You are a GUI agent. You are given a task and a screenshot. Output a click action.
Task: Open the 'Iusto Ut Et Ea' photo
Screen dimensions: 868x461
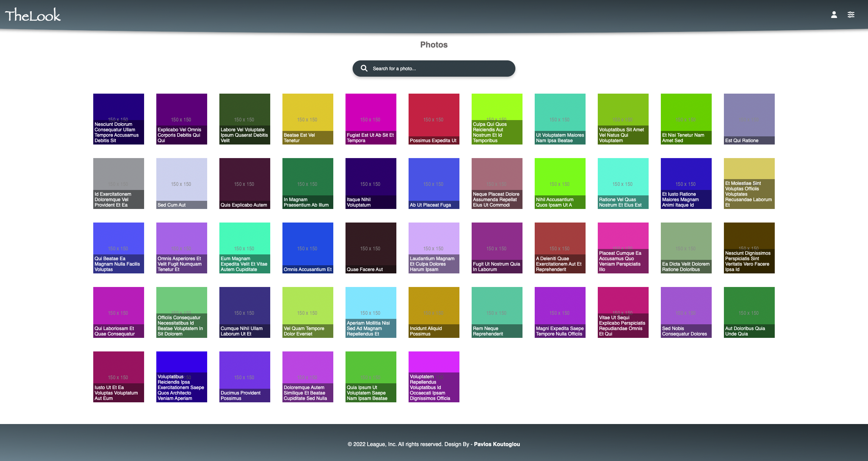pos(118,377)
